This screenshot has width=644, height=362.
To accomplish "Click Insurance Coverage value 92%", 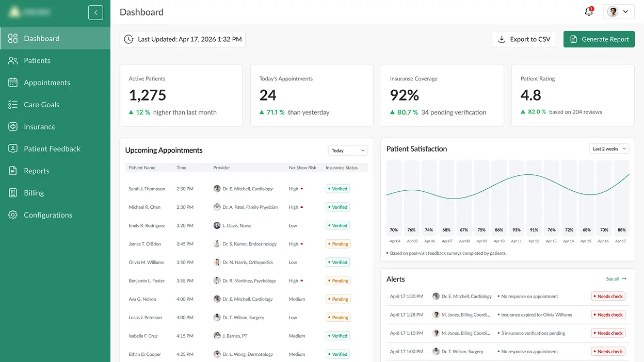I will (404, 95).
